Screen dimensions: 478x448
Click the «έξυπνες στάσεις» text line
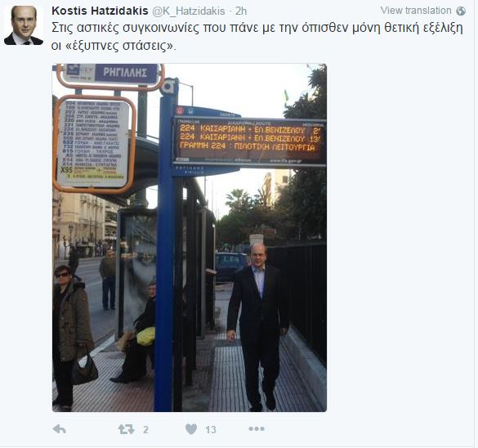click(x=114, y=46)
